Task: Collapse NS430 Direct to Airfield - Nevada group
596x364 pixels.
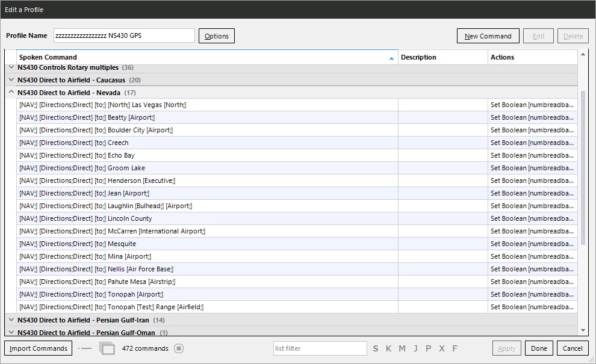Action: click(x=11, y=93)
